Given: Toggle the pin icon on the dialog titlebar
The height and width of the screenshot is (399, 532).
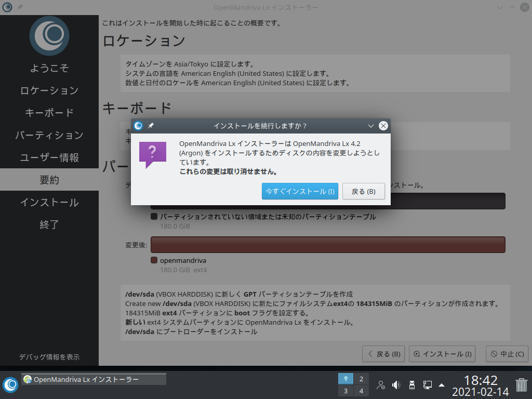Looking at the screenshot, I should (x=151, y=126).
